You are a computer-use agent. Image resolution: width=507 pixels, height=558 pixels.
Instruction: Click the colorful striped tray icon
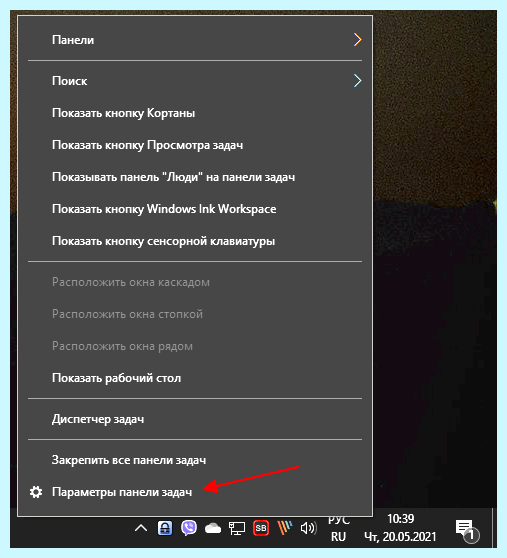pyautogui.click(x=285, y=528)
